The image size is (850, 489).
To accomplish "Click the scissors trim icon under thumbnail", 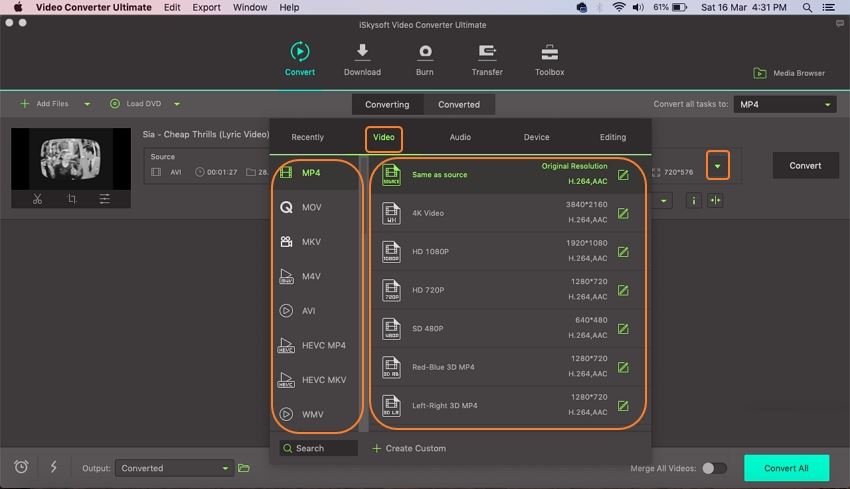I will pos(37,199).
